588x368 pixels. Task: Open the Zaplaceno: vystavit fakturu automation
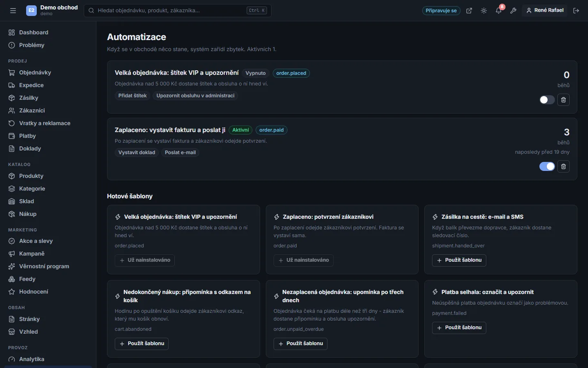pyautogui.click(x=170, y=130)
